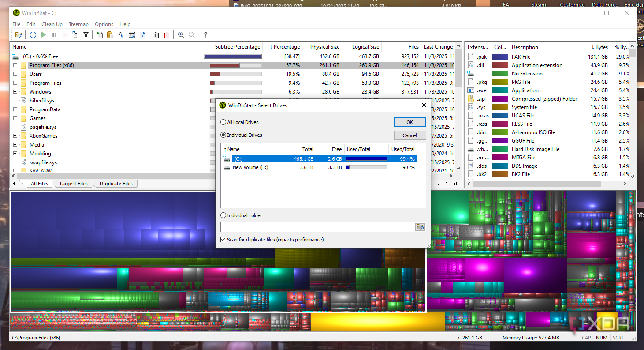Click the Open/select drives folder toolbar icon
The width and height of the screenshot is (644, 350).
[x=19, y=35]
